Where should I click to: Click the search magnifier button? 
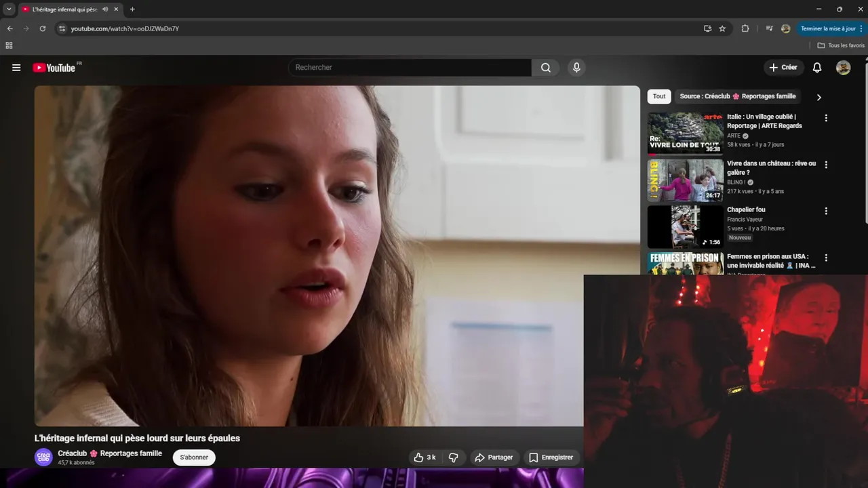coord(546,68)
